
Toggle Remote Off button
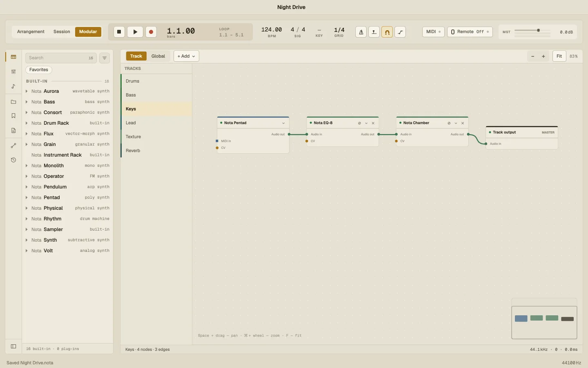pos(470,32)
